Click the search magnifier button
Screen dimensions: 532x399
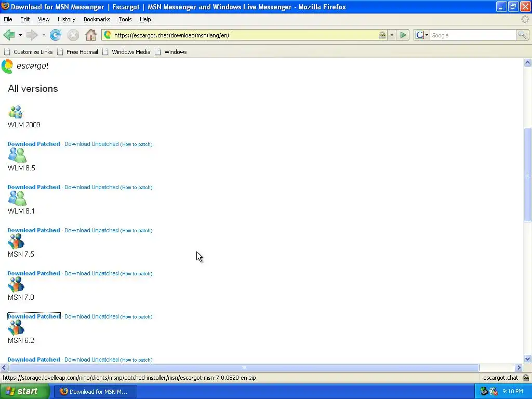[x=522, y=35]
